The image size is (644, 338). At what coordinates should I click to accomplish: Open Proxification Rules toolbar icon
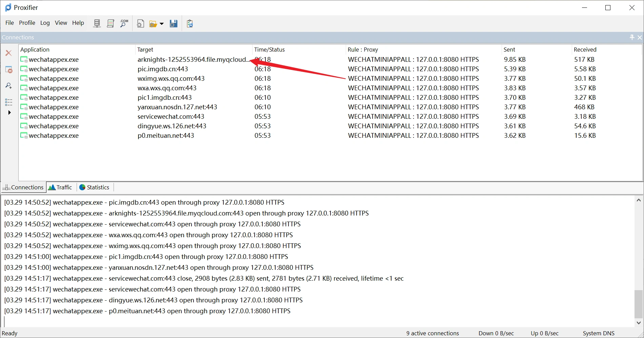pyautogui.click(x=110, y=23)
